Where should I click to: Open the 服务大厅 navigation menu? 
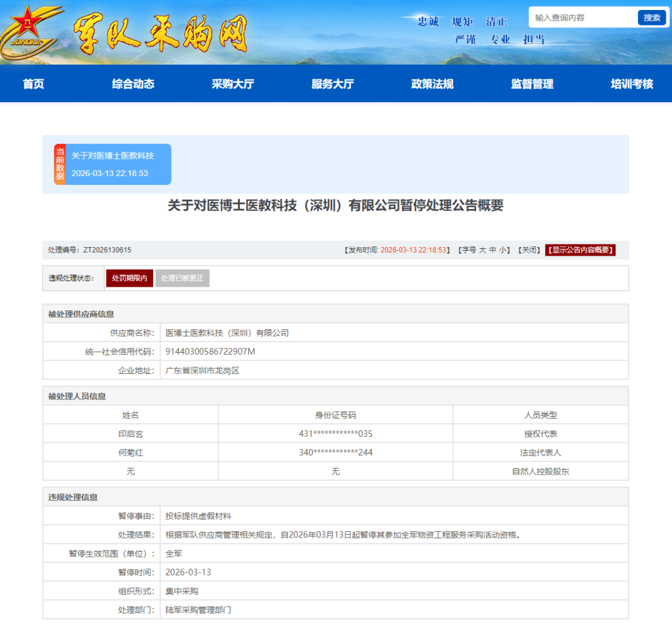pos(330,83)
